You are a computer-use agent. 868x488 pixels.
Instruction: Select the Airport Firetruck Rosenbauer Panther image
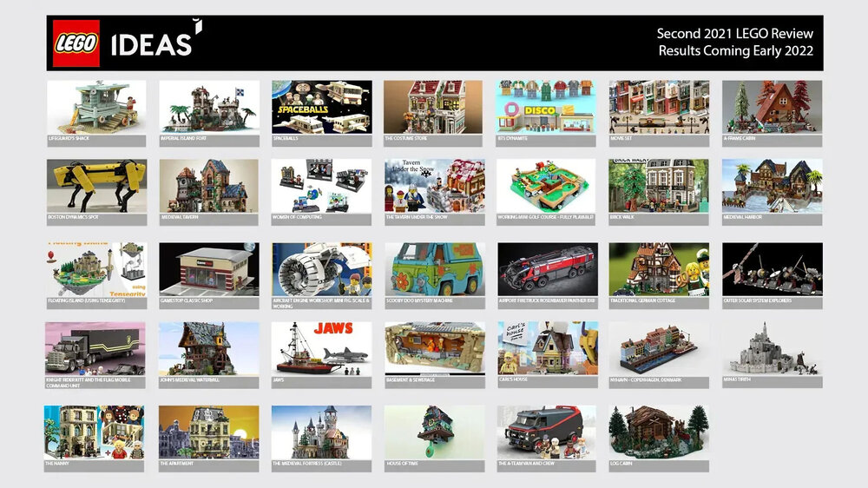pyautogui.click(x=548, y=269)
